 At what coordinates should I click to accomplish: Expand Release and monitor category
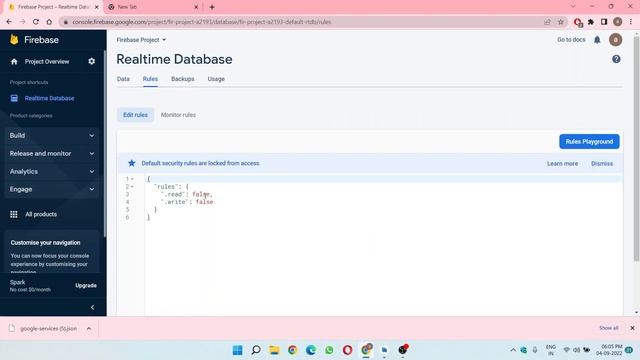pyautogui.click(x=52, y=153)
